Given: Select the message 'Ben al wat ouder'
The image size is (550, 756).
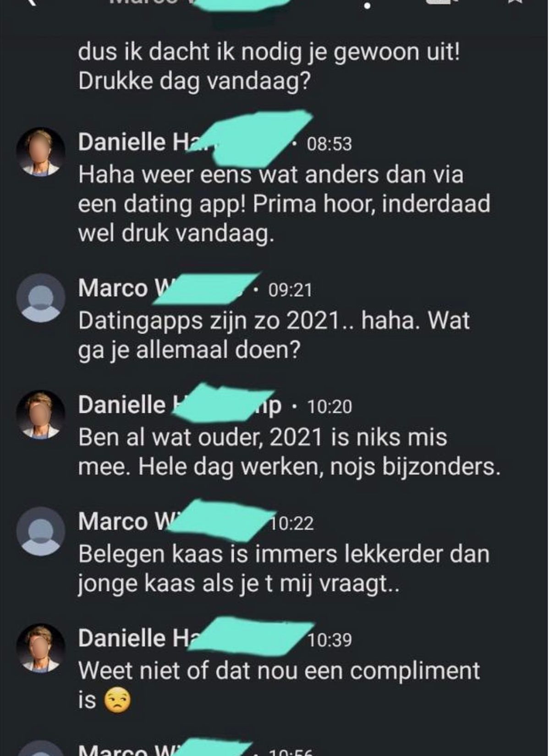Looking at the screenshot, I should point(289,452).
